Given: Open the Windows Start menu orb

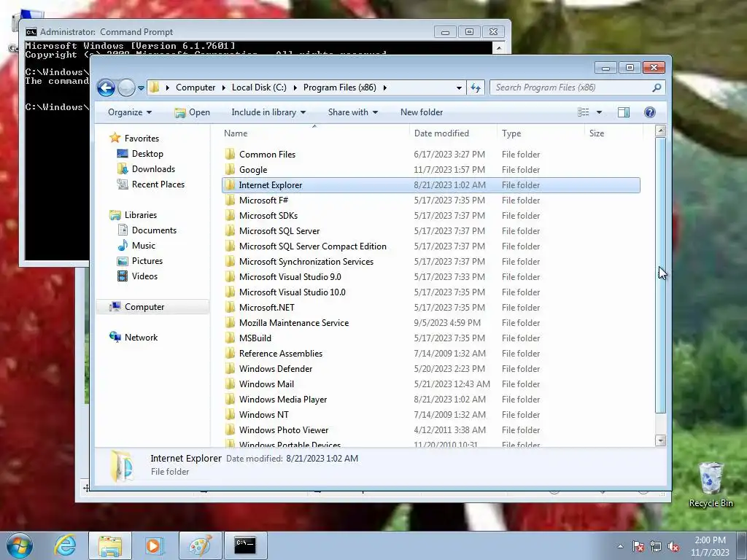Looking at the screenshot, I should tap(19, 545).
